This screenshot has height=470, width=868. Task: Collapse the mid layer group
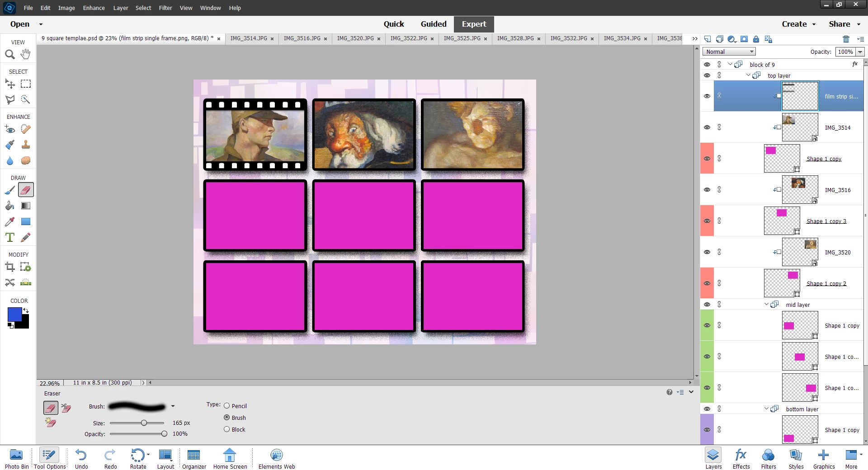pyautogui.click(x=766, y=304)
